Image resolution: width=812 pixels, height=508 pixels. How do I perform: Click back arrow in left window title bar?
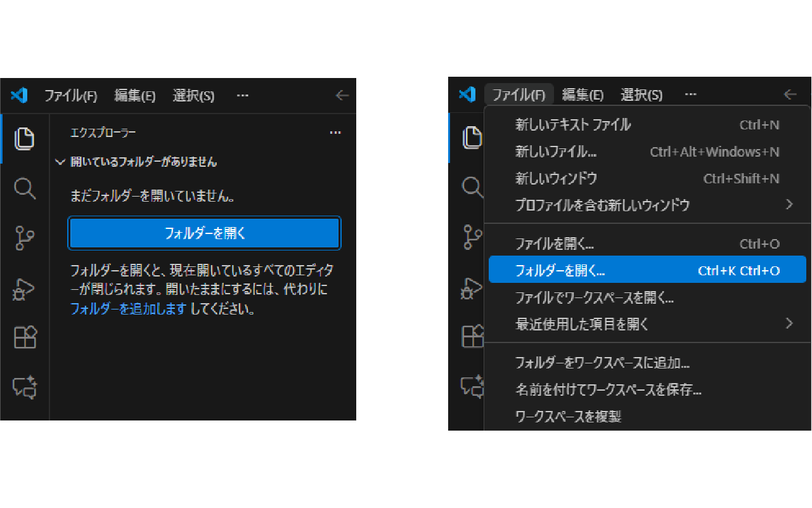point(342,96)
